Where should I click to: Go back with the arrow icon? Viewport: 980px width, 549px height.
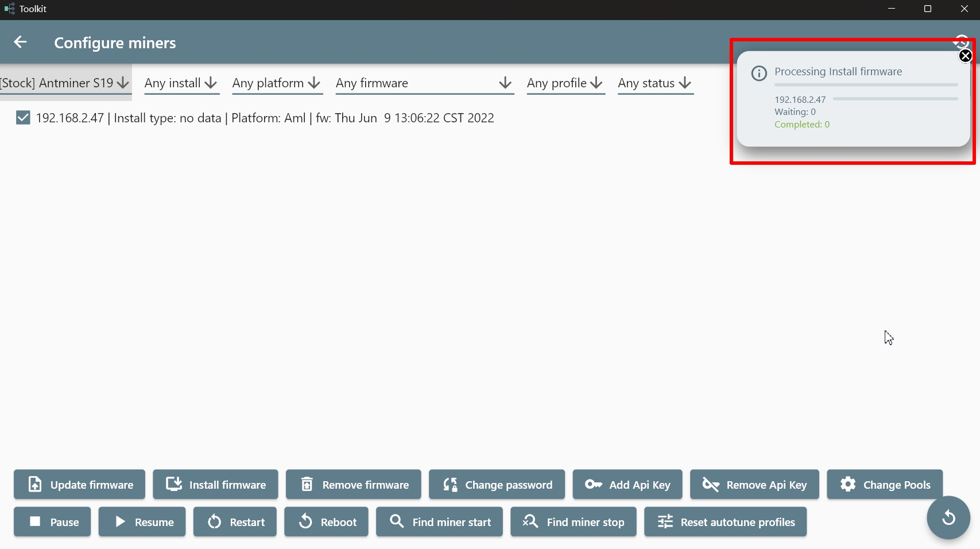(x=20, y=42)
